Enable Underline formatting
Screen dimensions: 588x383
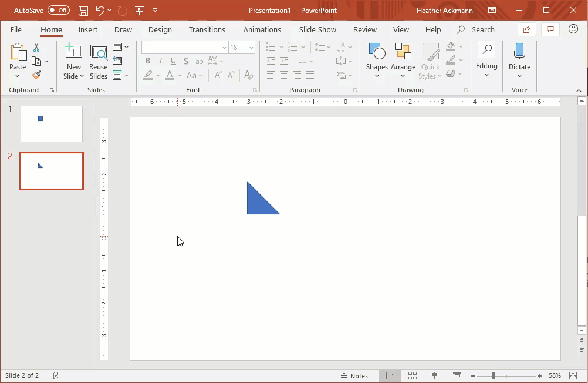point(173,61)
